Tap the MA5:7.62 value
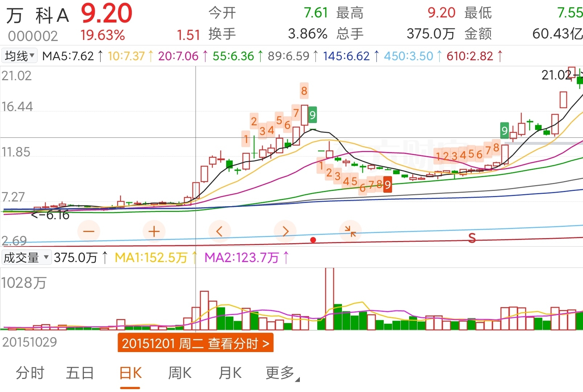The height and width of the screenshot is (392, 583). click(68, 56)
